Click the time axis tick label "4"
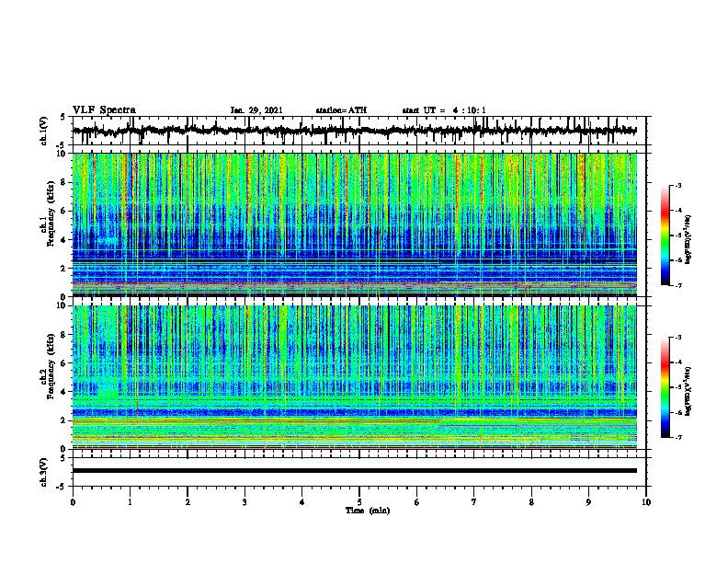This screenshot has width=728, height=563. (302, 502)
